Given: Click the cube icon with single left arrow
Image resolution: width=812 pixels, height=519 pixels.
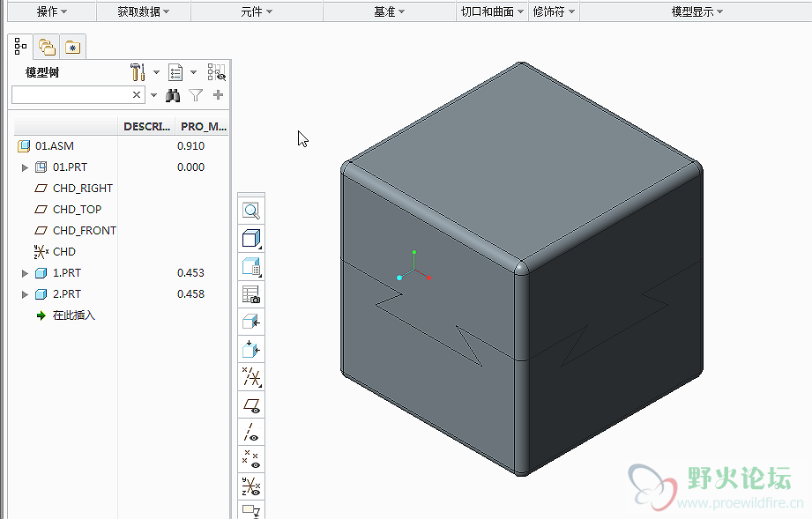Looking at the screenshot, I should pyautogui.click(x=251, y=322).
